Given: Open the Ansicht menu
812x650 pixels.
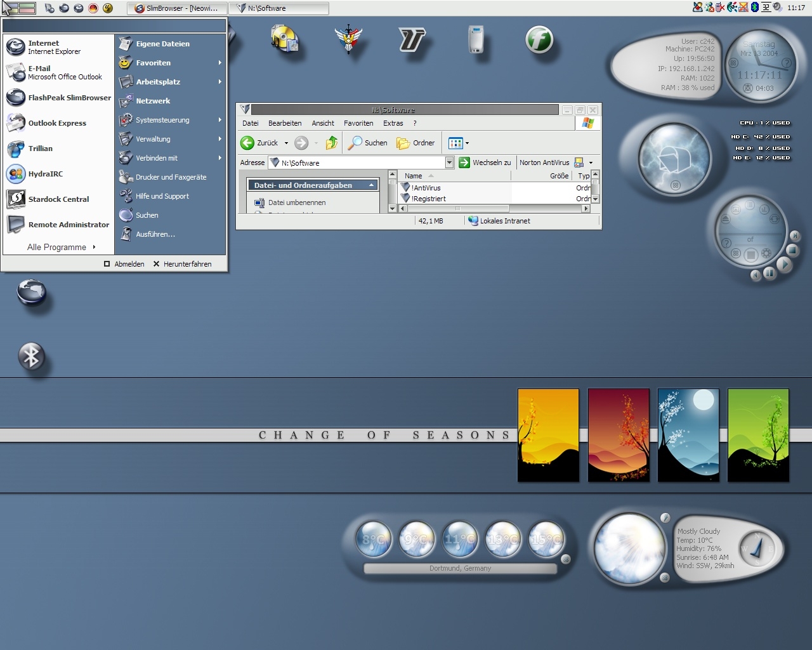Looking at the screenshot, I should [x=323, y=123].
